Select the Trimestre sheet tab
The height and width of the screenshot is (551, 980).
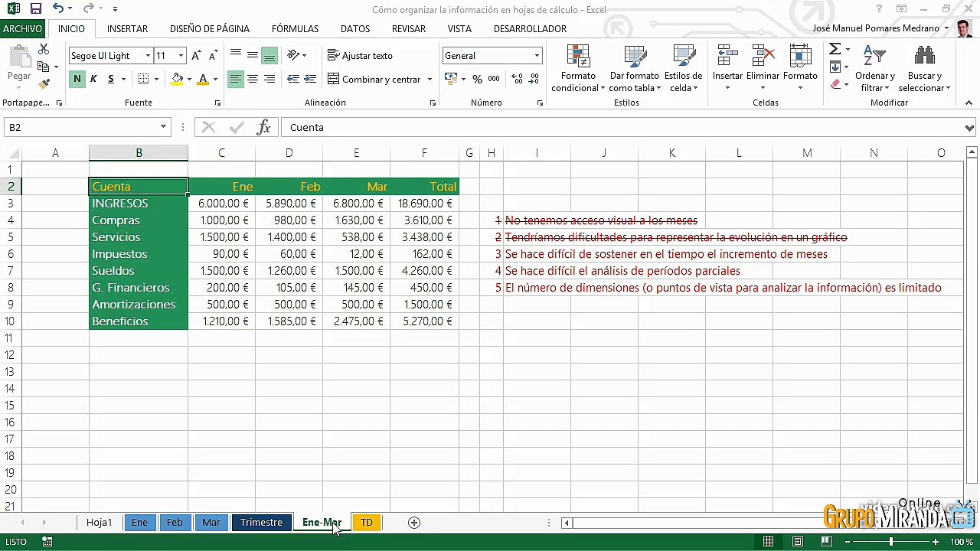[x=261, y=523]
